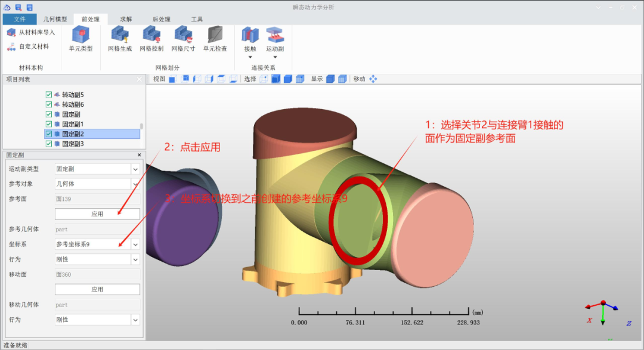Choose the highlighted face selection mode icon
Image resolution: width=644 pixels, height=350 pixels.
(275, 79)
